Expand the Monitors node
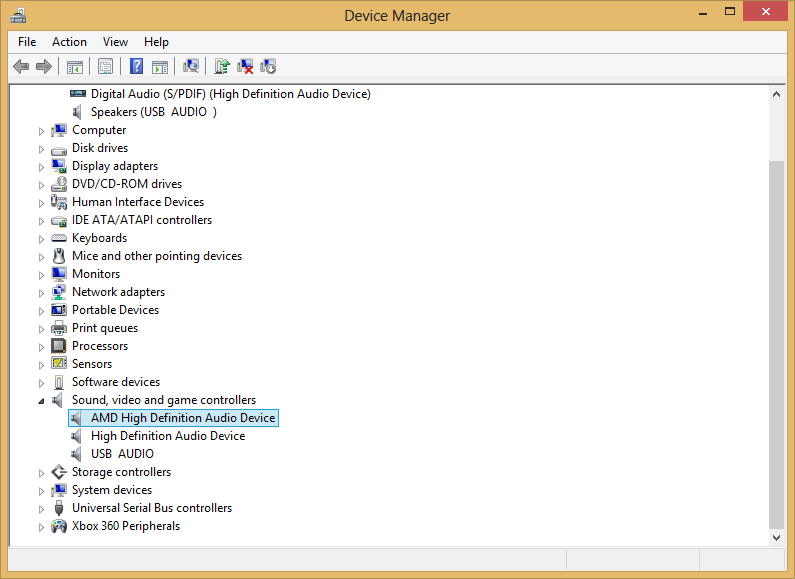Viewport: 795px width, 579px height. tap(41, 275)
